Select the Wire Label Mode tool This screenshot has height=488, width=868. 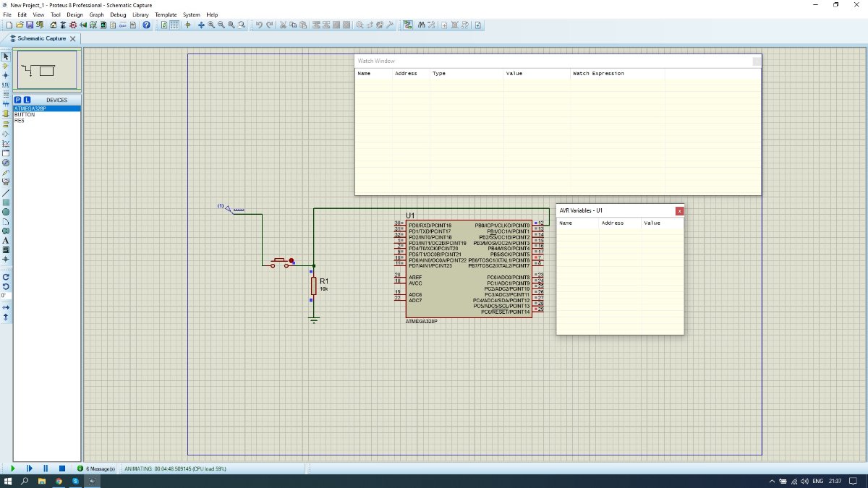click(6, 85)
